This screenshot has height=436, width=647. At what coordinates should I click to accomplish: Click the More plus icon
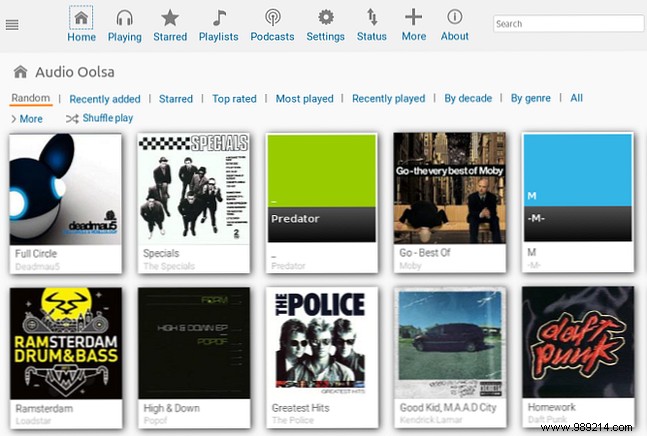tap(413, 17)
